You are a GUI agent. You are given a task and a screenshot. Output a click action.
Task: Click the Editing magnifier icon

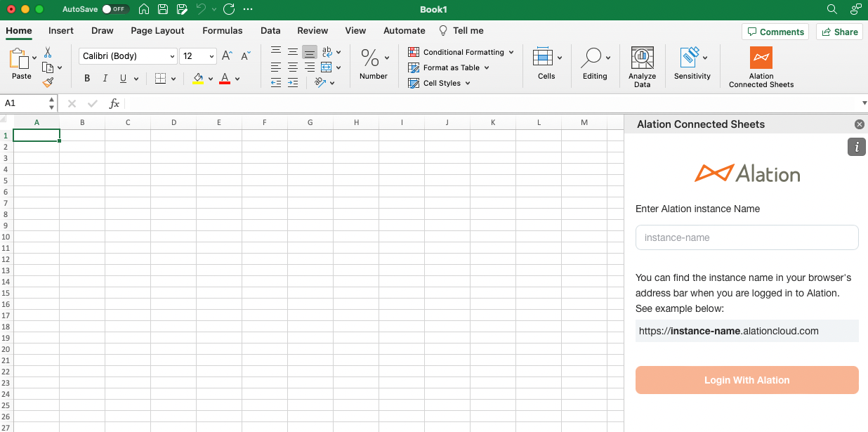click(592, 57)
